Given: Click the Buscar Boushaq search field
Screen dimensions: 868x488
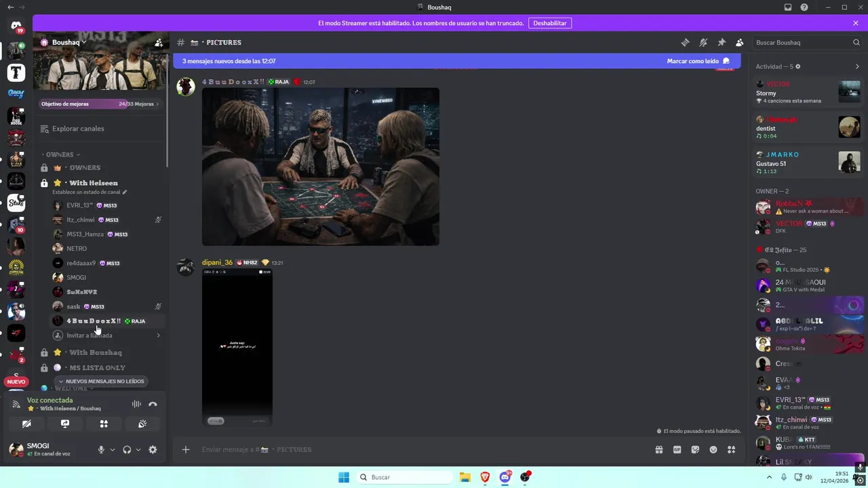Looking at the screenshot, I should (807, 43).
